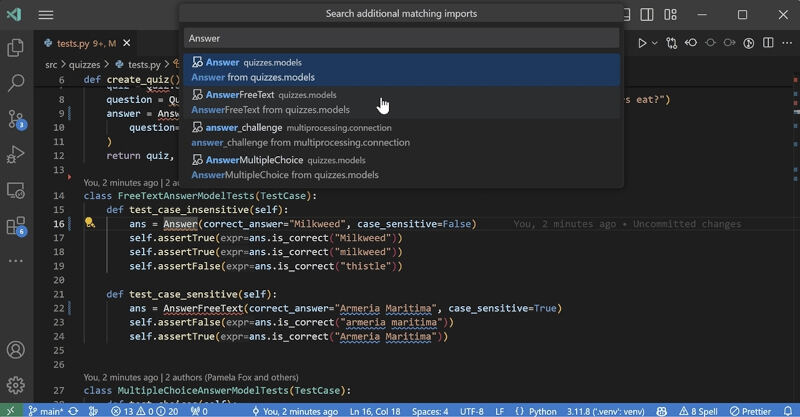Image resolution: width=800 pixels, height=417 pixels.
Task: Open code lens mentioning Pamela Fox authors
Action: coord(191,377)
